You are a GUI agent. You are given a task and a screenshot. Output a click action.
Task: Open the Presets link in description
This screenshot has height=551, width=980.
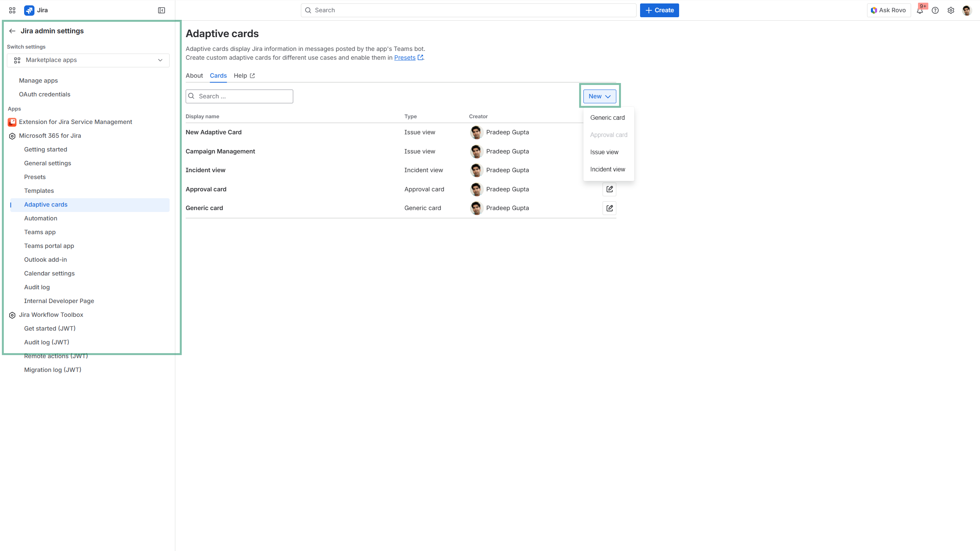pos(405,58)
